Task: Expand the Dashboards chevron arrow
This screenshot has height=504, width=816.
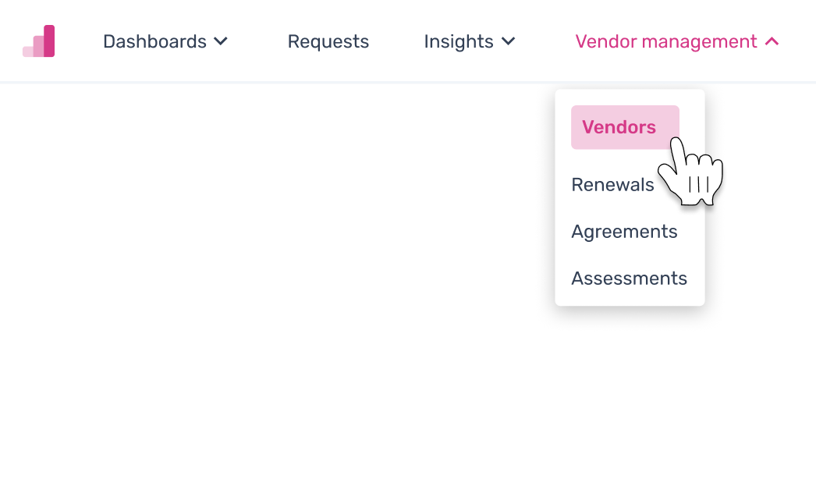Action: 222,41
